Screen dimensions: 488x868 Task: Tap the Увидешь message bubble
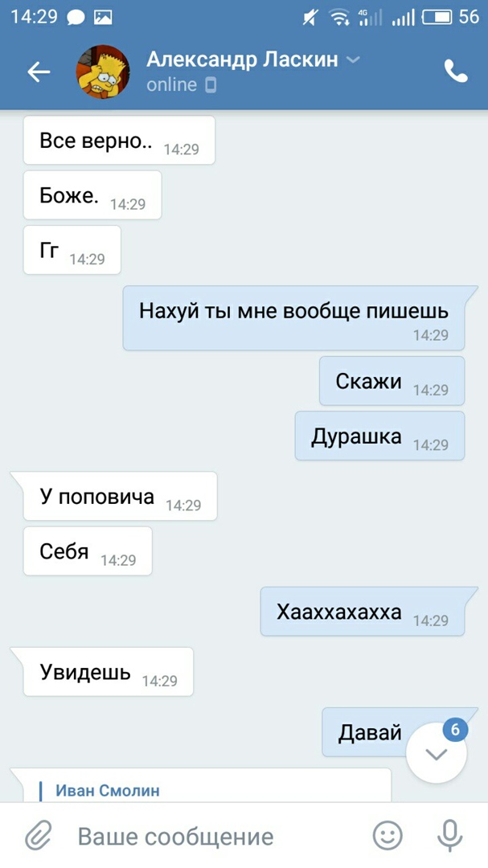[x=102, y=671]
